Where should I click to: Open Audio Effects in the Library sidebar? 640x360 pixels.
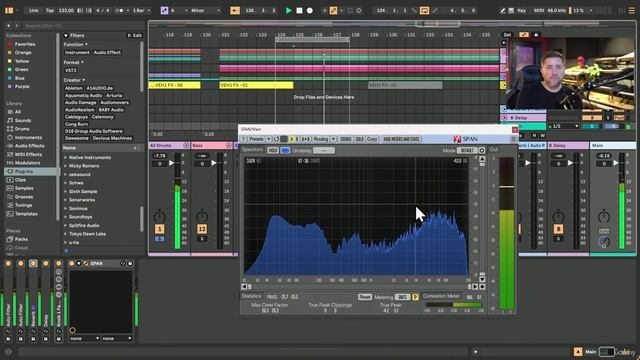29,146
